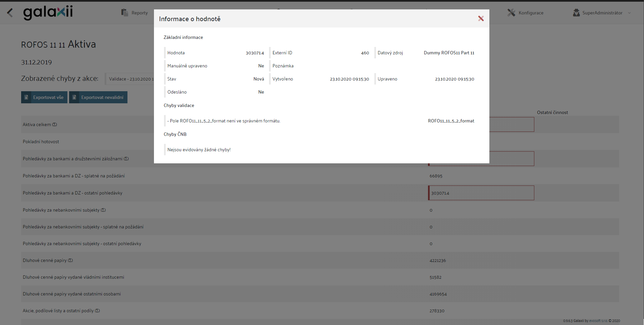Click the 31.12.2019 report date

pyautogui.click(x=36, y=62)
